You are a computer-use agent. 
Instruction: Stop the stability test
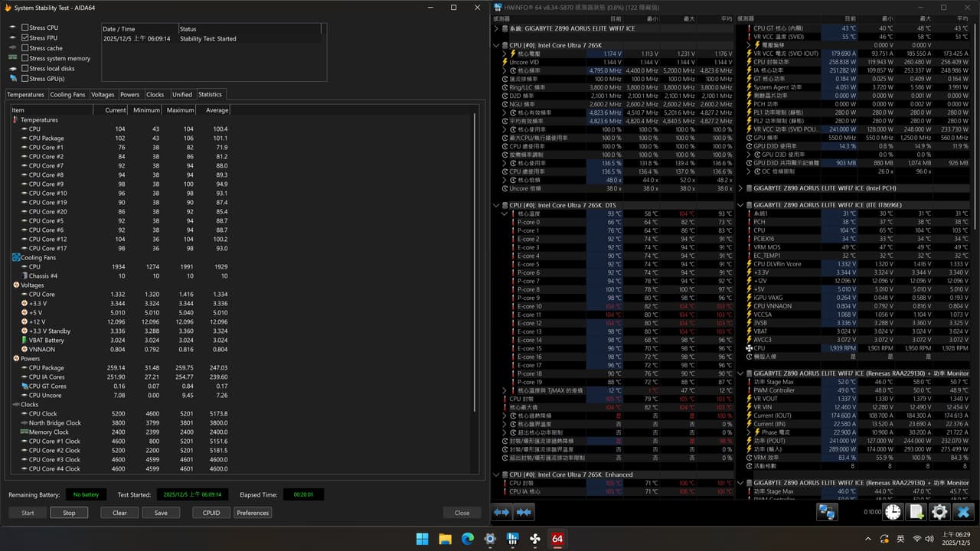point(69,513)
